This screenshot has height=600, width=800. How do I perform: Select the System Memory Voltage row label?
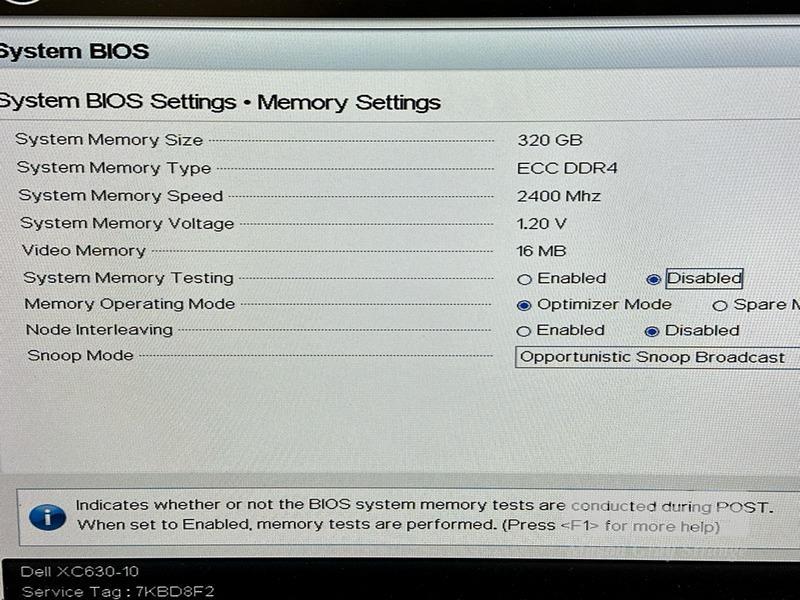[x=127, y=224]
